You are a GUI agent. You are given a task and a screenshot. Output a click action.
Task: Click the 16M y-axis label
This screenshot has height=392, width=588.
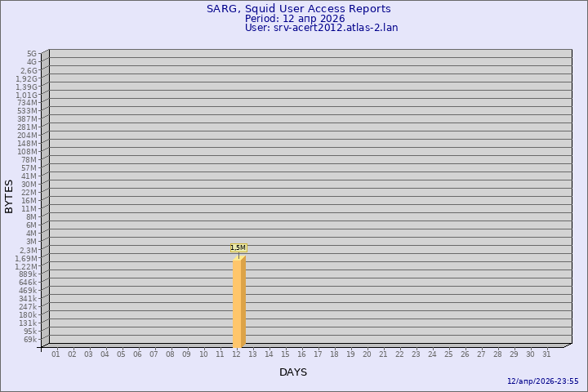tap(29, 201)
